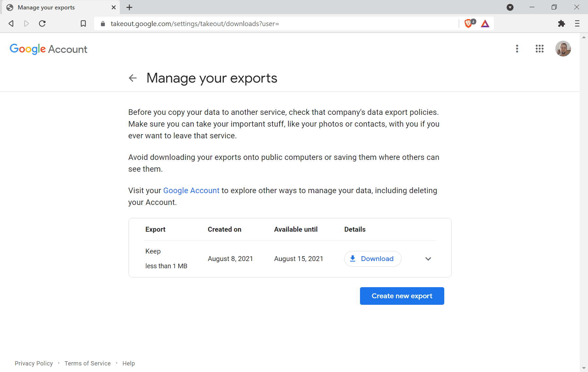
Task: Expand the Keep export details chevron
Action: click(428, 259)
